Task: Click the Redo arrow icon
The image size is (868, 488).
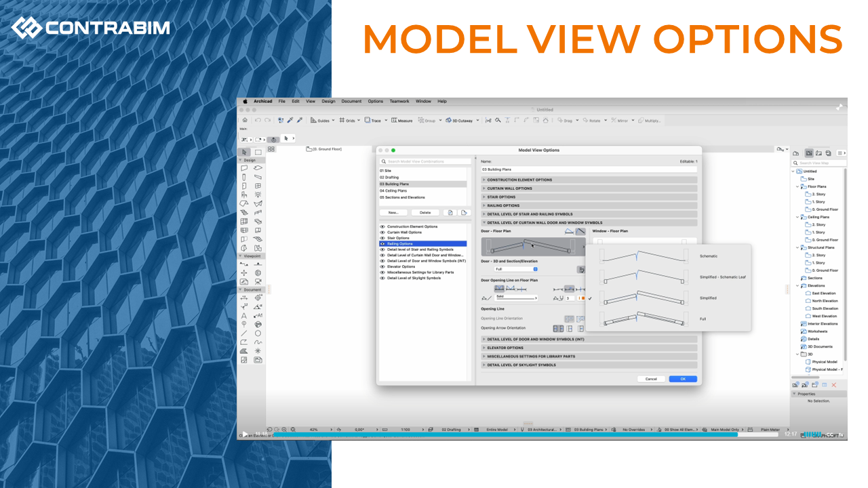Action: coord(268,120)
